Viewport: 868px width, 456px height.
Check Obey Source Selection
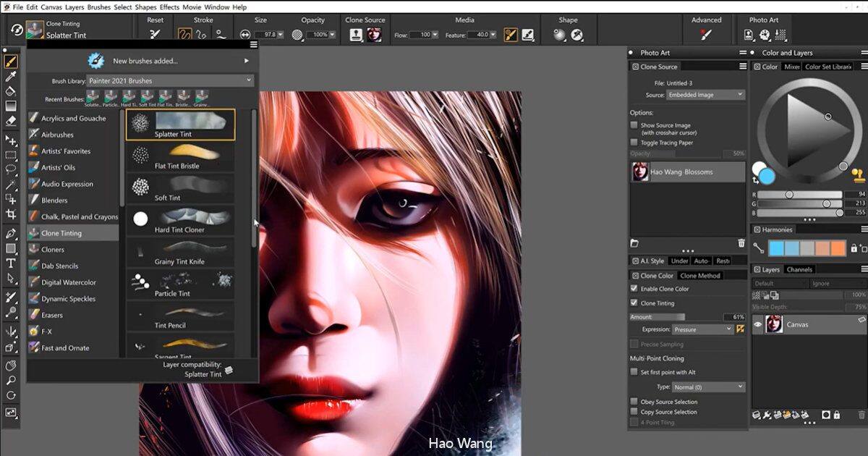[x=634, y=402]
